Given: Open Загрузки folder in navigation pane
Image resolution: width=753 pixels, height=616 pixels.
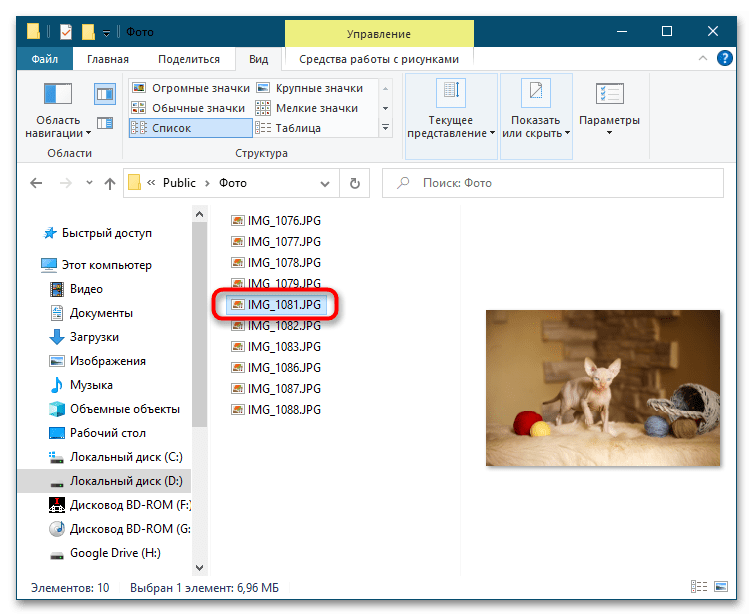Looking at the screenshot, I should pos(85,337).
